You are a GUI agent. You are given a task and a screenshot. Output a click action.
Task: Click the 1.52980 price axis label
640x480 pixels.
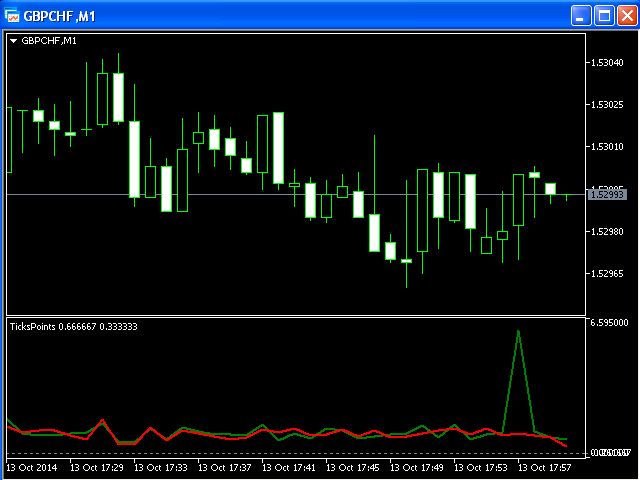[x=607, y=232]
